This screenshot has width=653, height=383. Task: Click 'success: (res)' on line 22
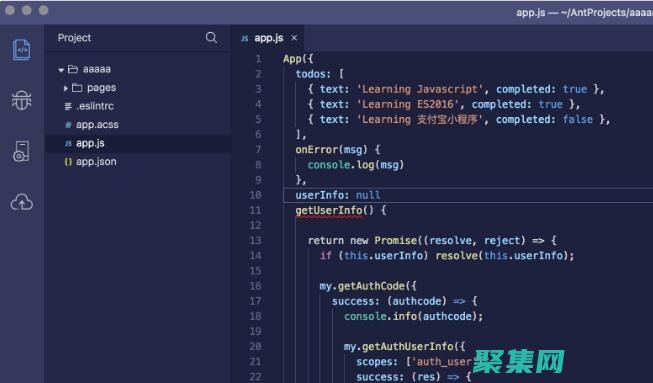coord(398,377)
